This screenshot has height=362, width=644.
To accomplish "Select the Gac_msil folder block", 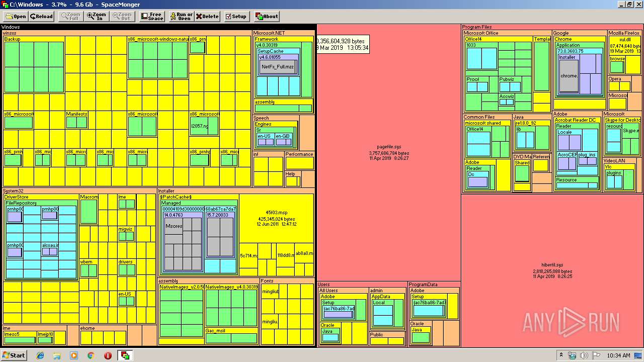I will pos(231,335).
